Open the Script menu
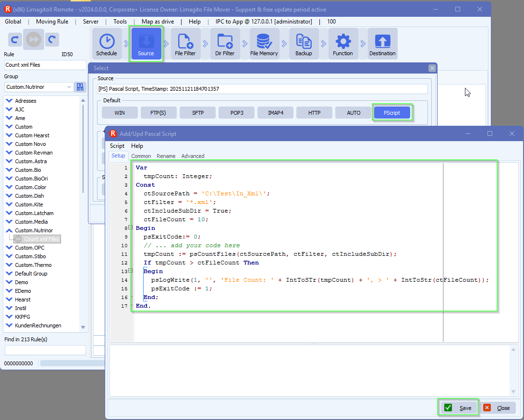 117,146
